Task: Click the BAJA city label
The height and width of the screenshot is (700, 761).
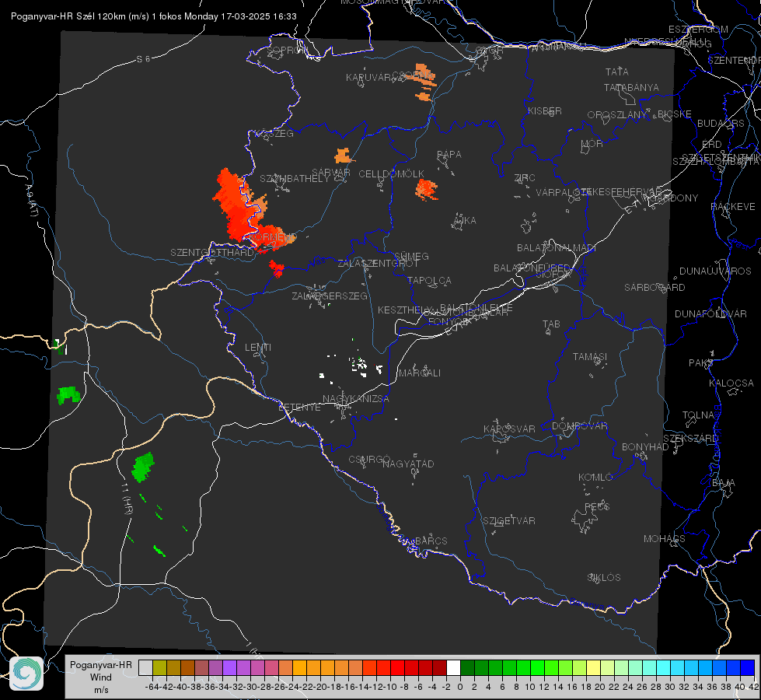Action: (724, 483)
